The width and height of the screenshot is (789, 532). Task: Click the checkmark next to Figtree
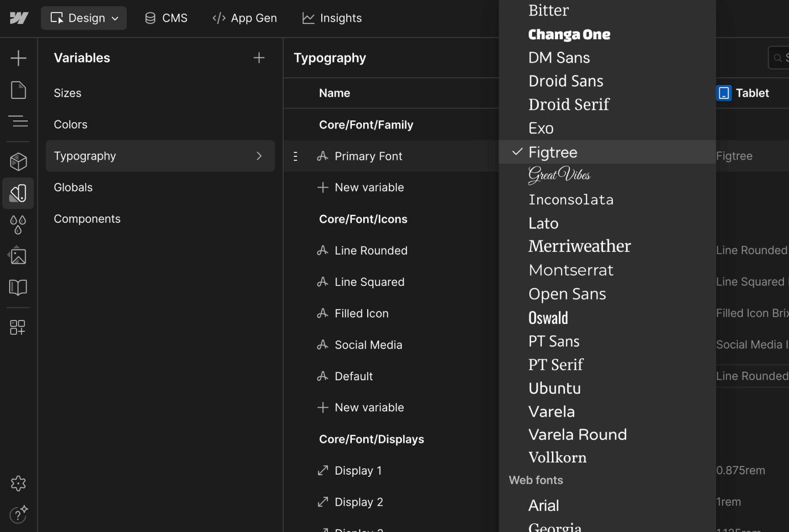point(517,152)
